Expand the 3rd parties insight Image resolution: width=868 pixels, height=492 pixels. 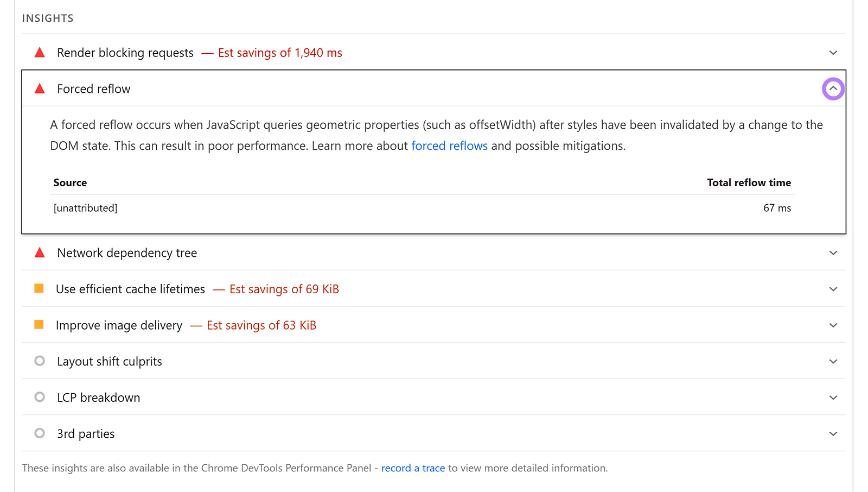click(x=833, y=433)
